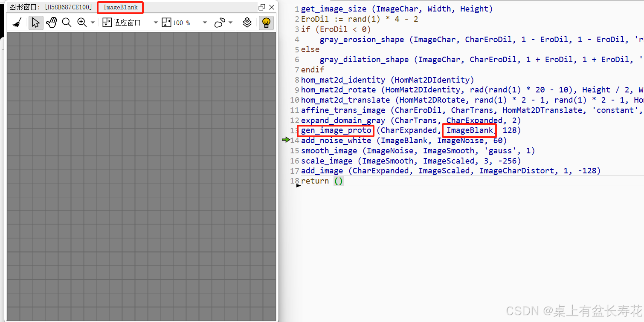Viewport: 644px width, 322px height.
Task: Click the add_noise_white code line
Action: [x=404, y=141]
